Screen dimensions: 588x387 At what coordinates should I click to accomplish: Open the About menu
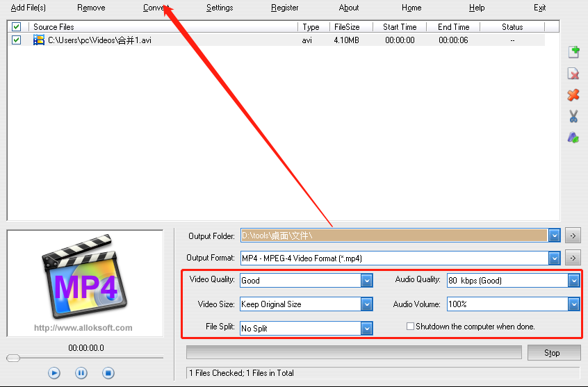coord(349,8)
